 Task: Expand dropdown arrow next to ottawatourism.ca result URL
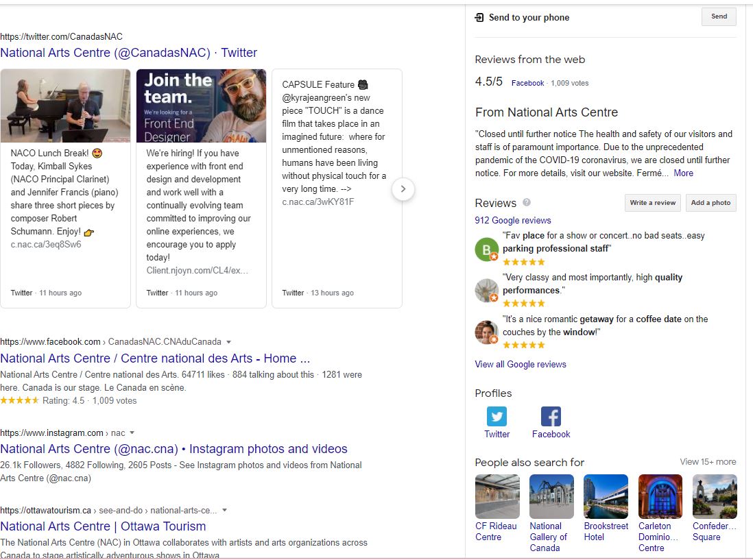pyautogui.click(x=225, y=511)
